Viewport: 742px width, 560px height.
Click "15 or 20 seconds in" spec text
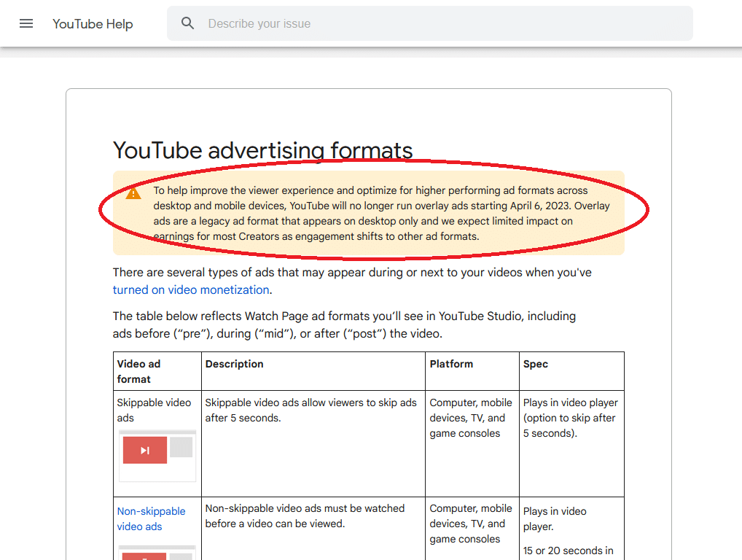569,551
